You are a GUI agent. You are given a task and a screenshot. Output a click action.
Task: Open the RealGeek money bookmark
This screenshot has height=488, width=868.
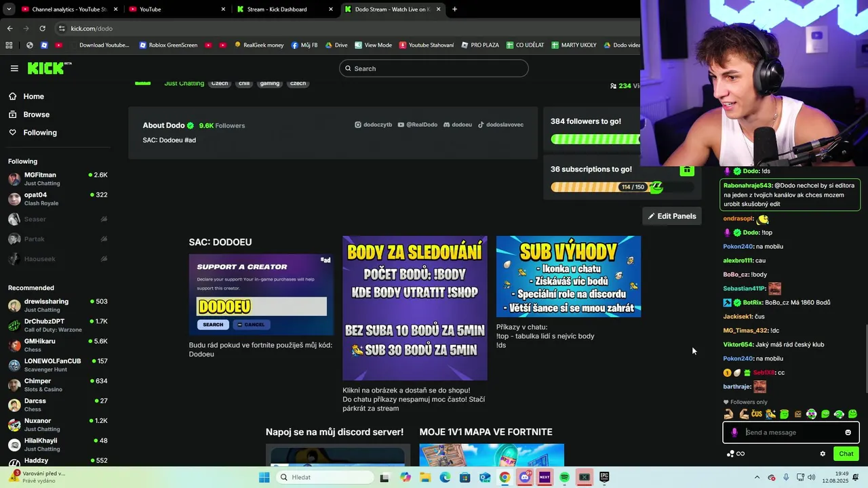[x=259, y=45]
